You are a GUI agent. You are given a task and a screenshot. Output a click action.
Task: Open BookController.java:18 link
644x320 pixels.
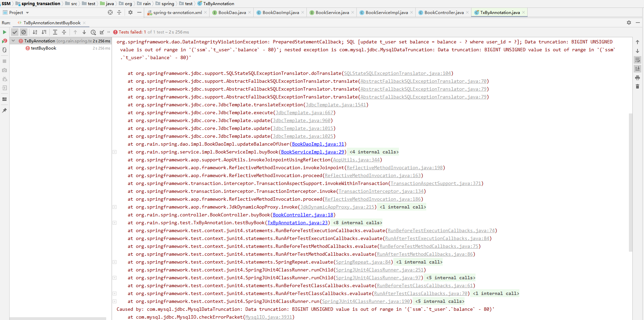[x=303, y=215]
